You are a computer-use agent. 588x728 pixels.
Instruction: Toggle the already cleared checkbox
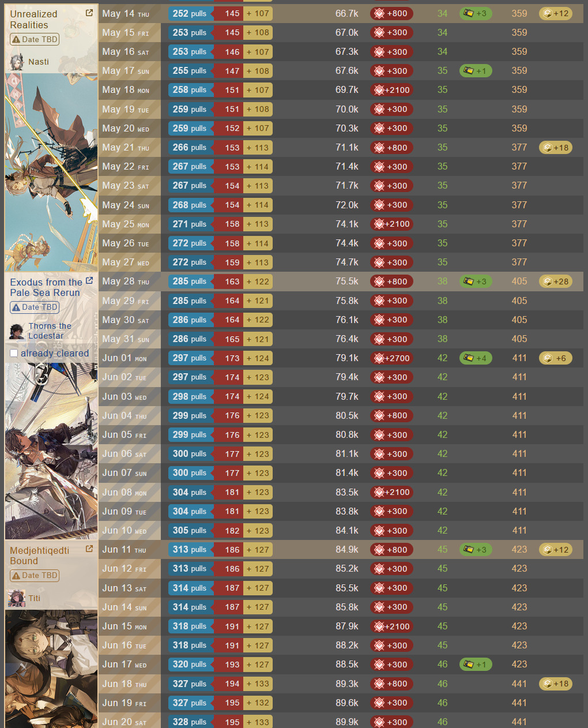pyautogui.click(x=14, y=353)
